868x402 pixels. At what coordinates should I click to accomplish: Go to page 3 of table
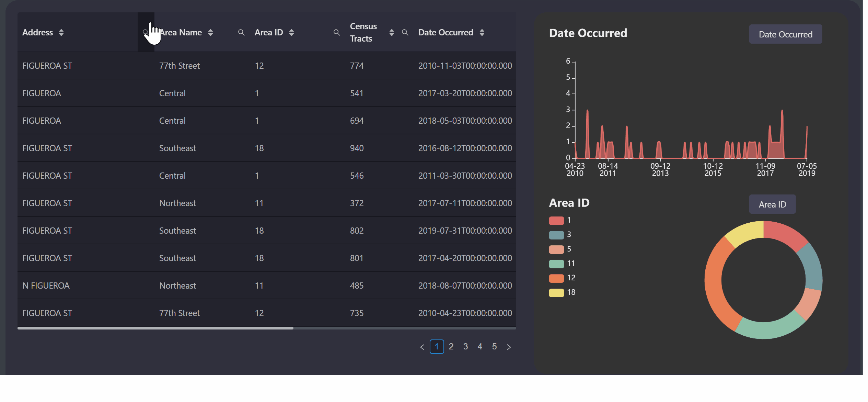click(465, 347)
